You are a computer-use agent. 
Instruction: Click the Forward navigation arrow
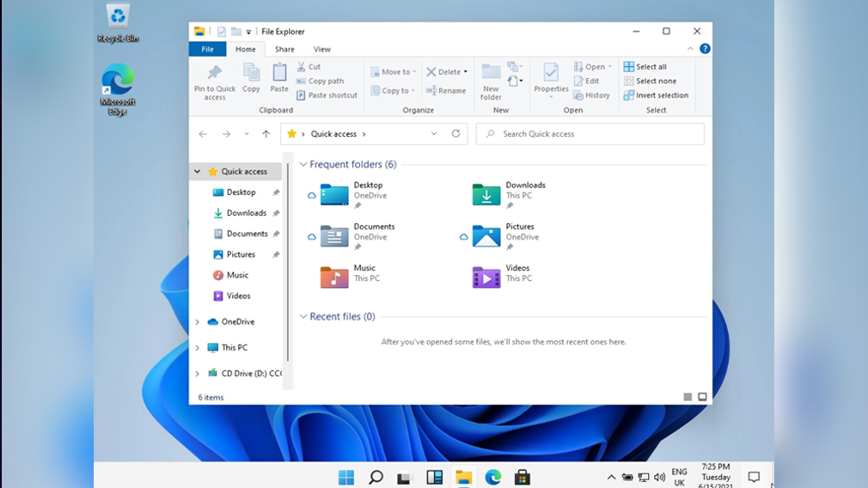[226, 134]
